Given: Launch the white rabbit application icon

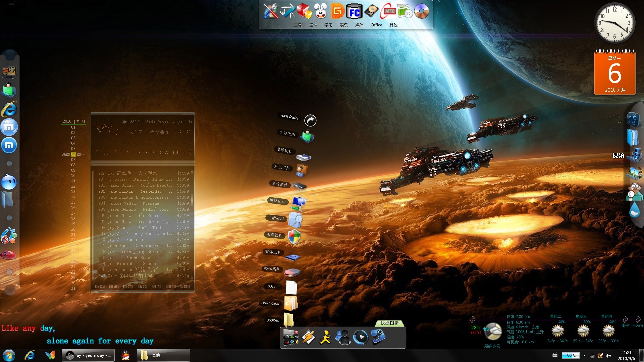Looking at the screenshot, I should coord(321,11).
